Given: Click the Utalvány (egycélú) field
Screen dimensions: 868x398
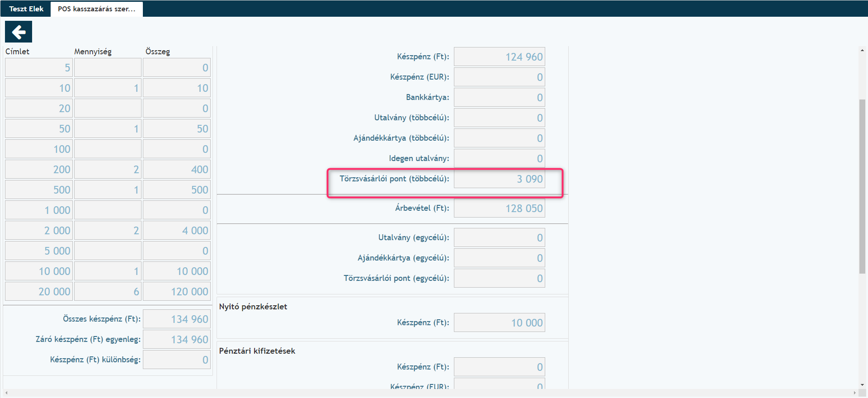Looking at the screenshot, I should [x=500, y=238].
